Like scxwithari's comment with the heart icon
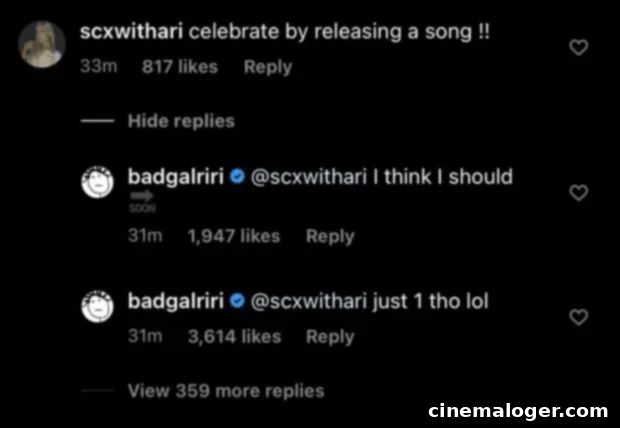Viewport: 620px width, 428px height. [578, 47]
